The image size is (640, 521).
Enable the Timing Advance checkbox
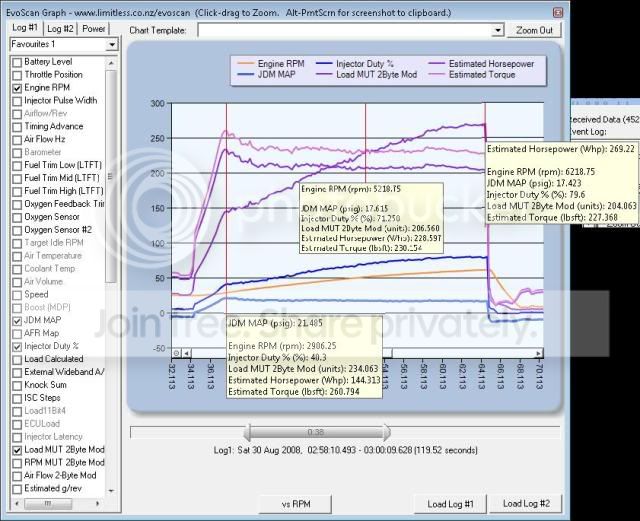[17, 127]
